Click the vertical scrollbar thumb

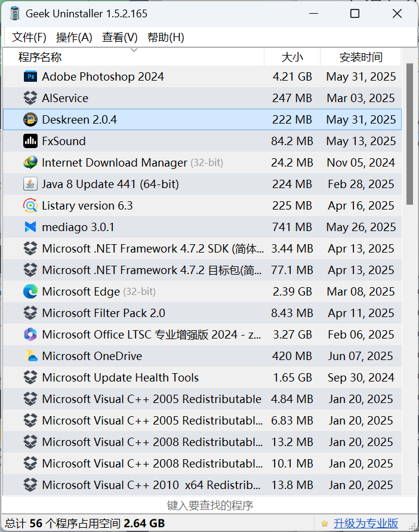(x=410, y=134)
